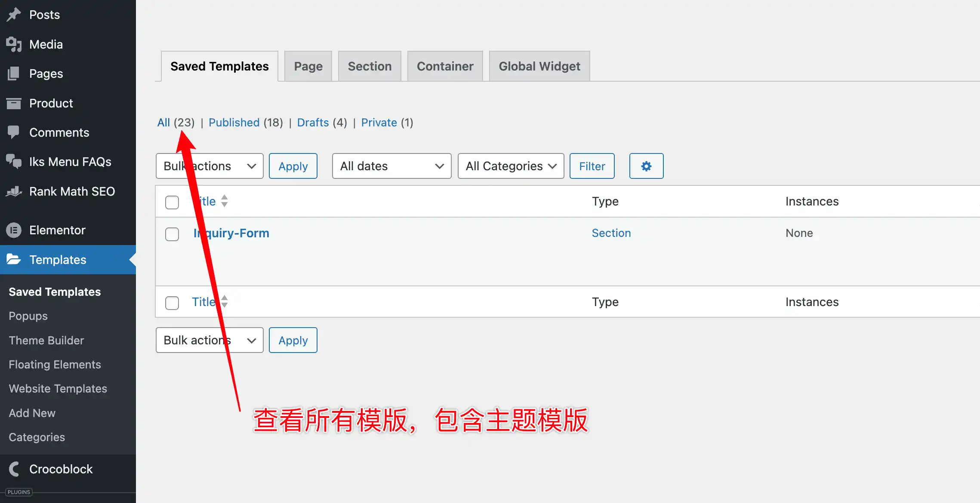Tick the Inquiry-Form row checkbox
The image size is (980, 503).
click(172, 234)
